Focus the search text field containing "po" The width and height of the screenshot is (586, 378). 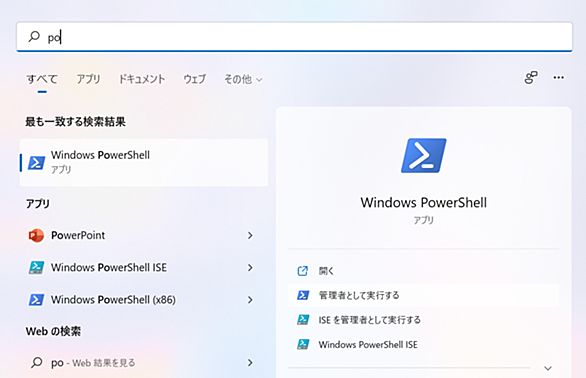tap(294, 37)
